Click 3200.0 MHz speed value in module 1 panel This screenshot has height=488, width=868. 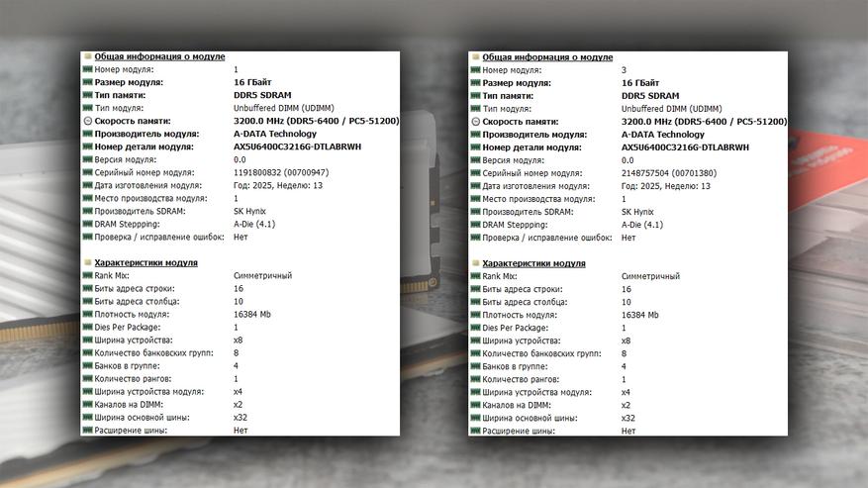click(316, 121)
